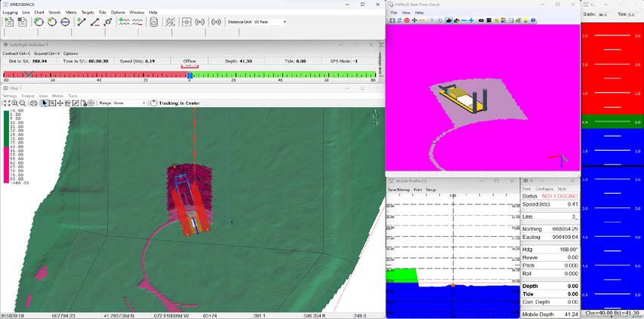Open the Output menu in Map window

click(x=28, y=96)
